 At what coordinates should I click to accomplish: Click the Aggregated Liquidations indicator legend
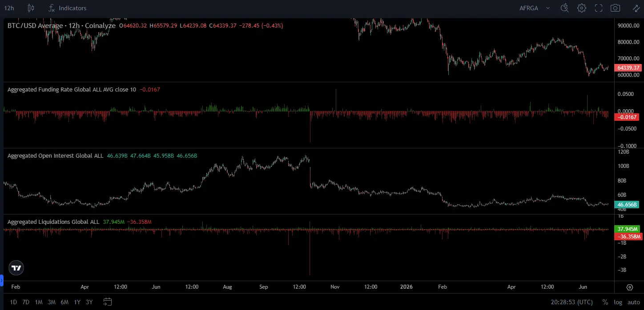(x=53, y=222)
